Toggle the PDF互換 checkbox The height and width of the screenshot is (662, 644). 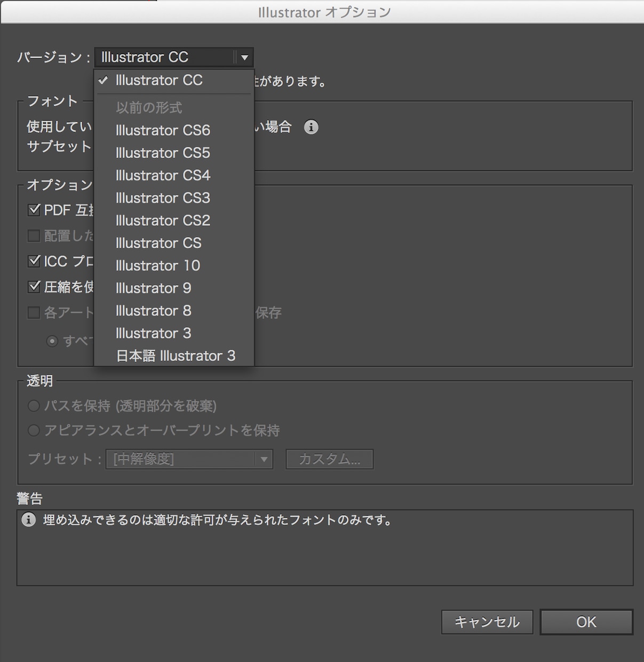coord(34,210)
